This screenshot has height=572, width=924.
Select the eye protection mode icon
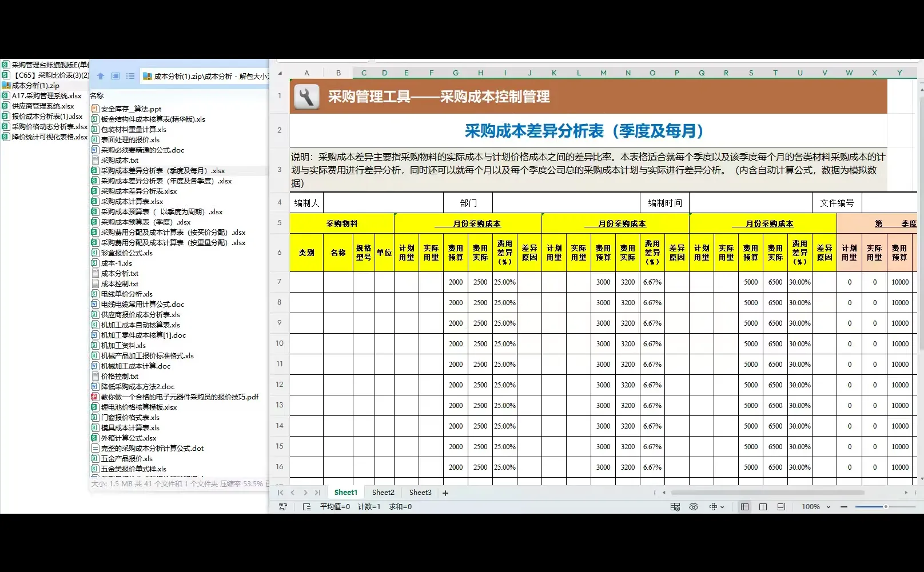coord(694,506)
